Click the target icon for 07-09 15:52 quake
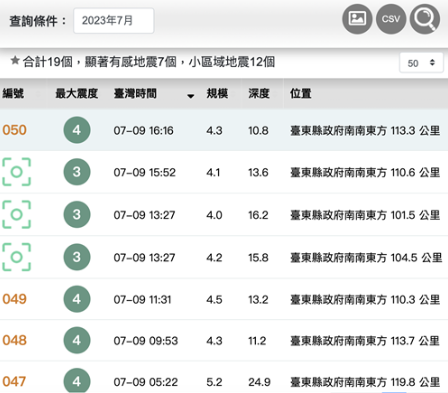The width and height of the screenshot is (448, 393). click(17, 172)
